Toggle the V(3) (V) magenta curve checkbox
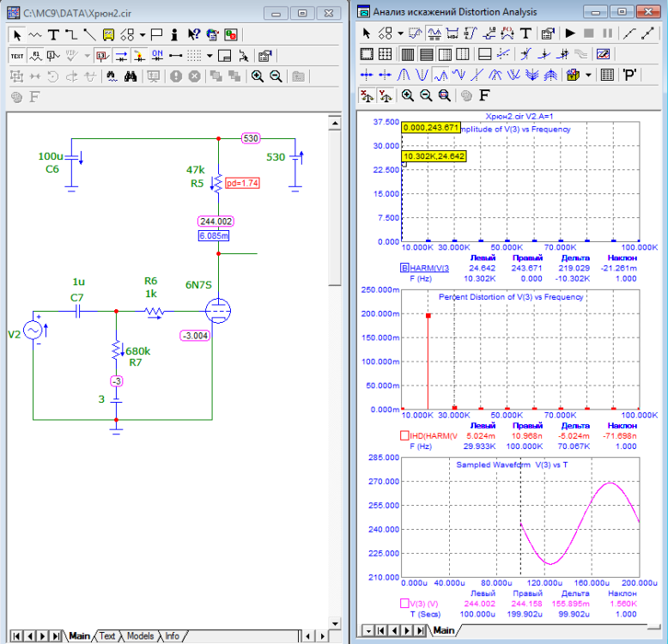 (405, 604)
